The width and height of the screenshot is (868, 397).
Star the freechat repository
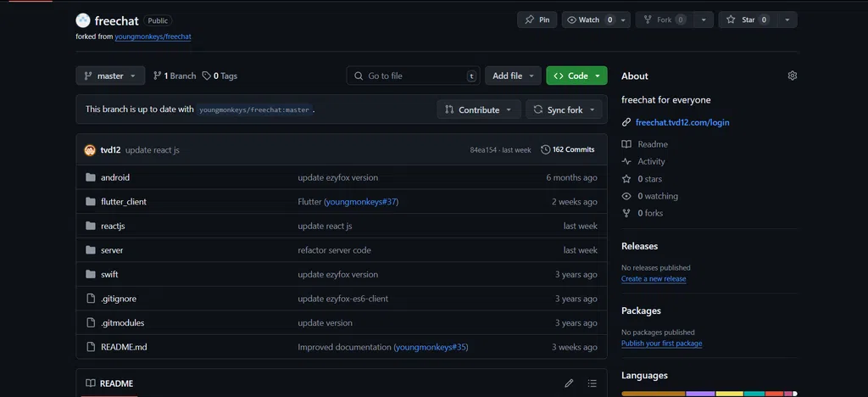(748, 20)
